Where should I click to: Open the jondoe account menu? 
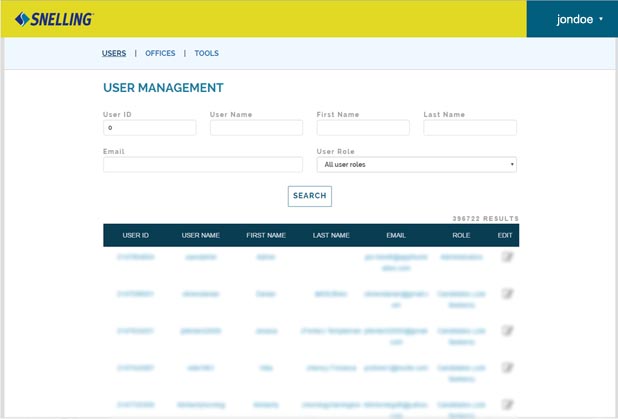(572, 19)
